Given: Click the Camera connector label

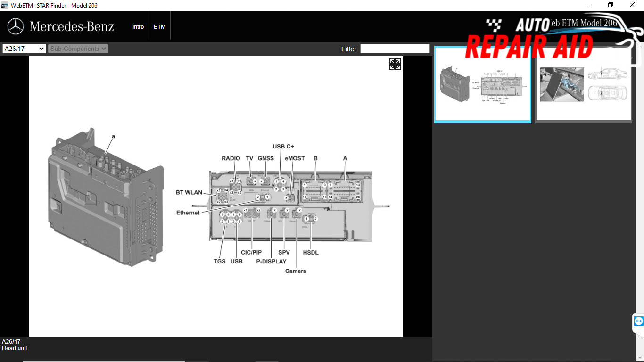Looking at the screenshot, I should [x=296, y=271].
